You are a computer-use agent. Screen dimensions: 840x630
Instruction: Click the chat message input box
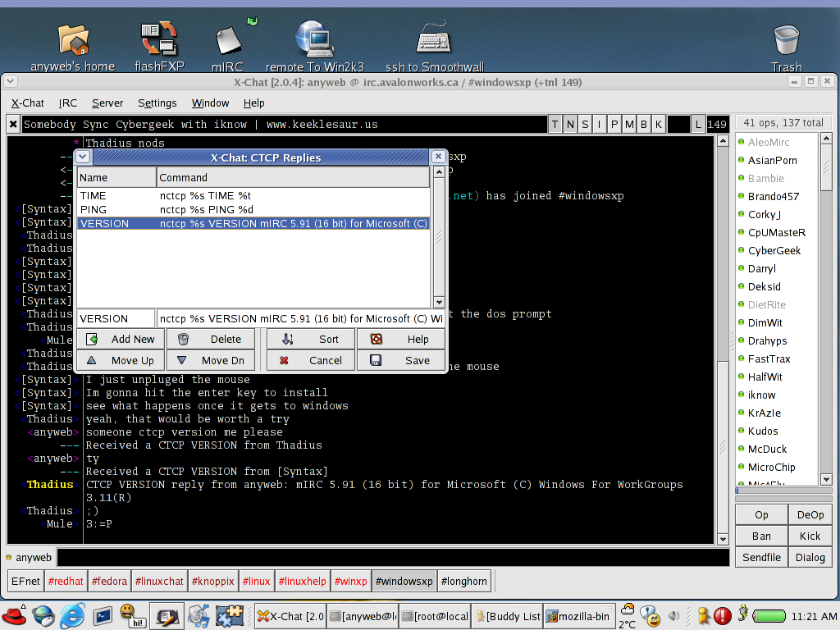393,558
